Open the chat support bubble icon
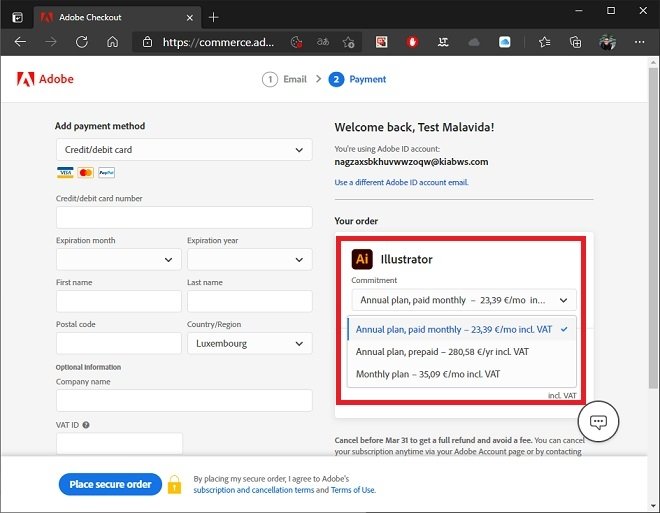This screenshot has height=513, width=660. pyautogui.click(x=598, y=421)
